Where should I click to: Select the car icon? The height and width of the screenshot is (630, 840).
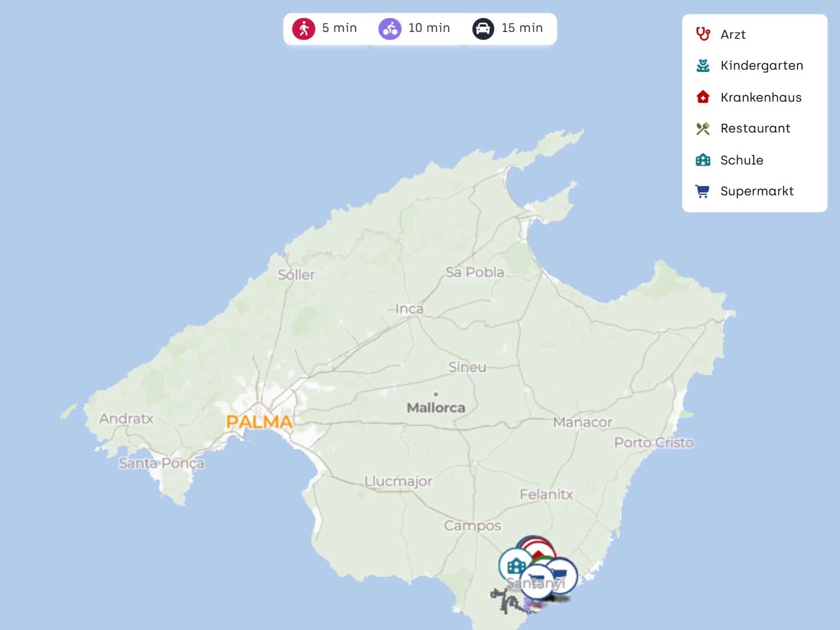pyautogui.click(x=483, y=27)
